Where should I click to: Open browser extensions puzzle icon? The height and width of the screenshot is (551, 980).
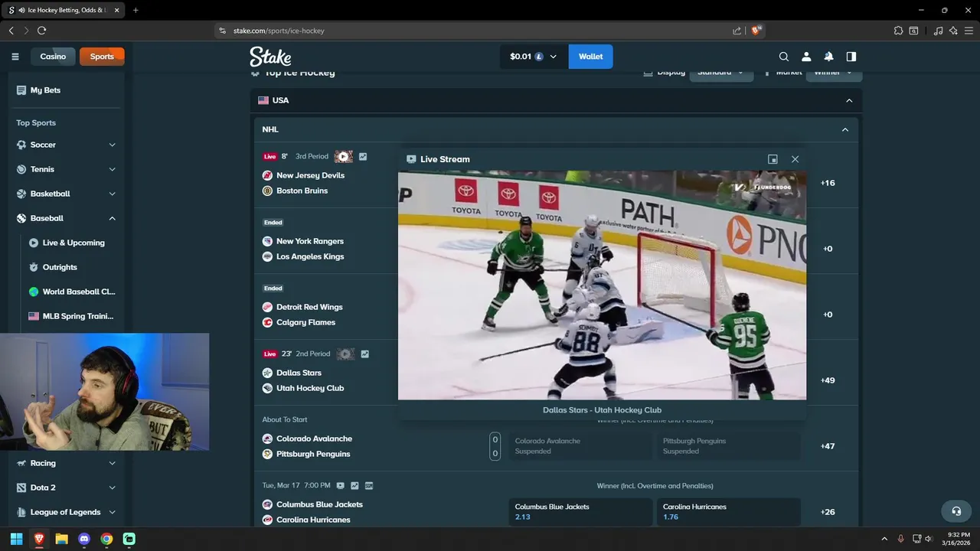pyautogui.click(x=898, y=31)
